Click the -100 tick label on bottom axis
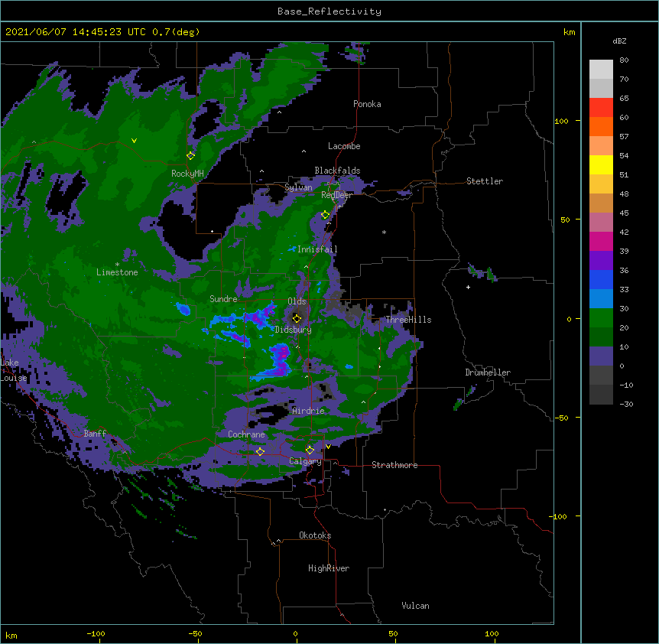659x644 pixels. click(96, 633)
